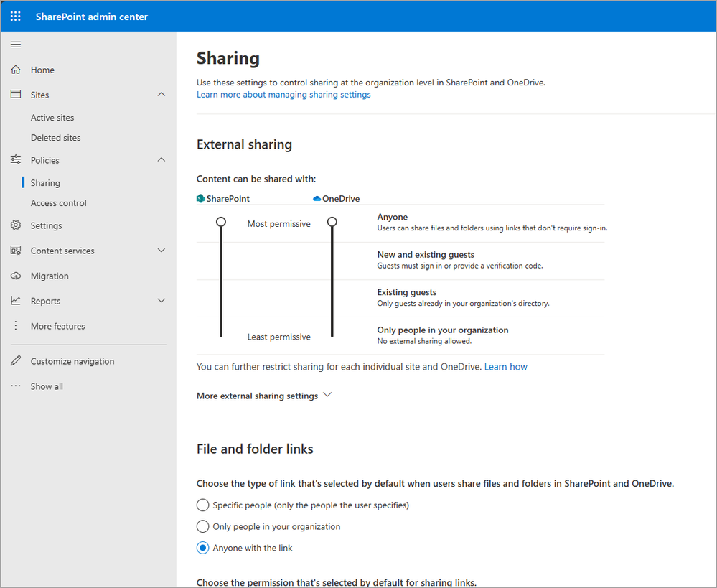
Task: Click the Content services icon
Action: point(16,251)
